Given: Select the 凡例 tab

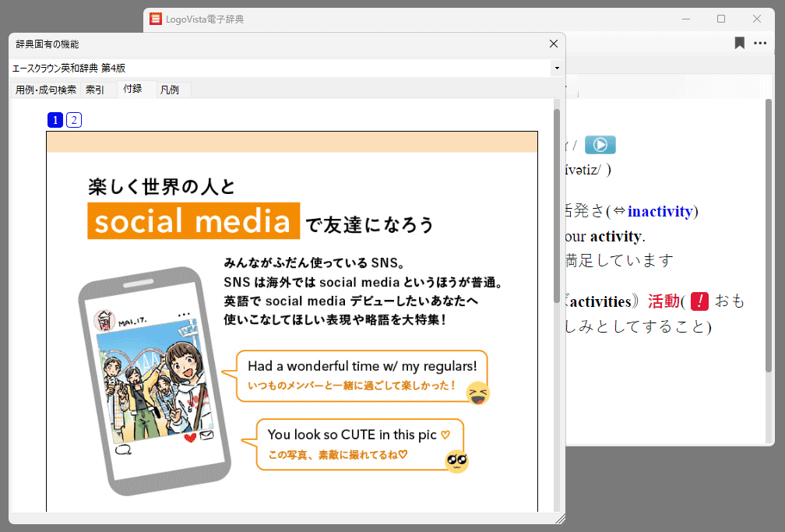Looking at the screenshot, I should click(170, 90).
